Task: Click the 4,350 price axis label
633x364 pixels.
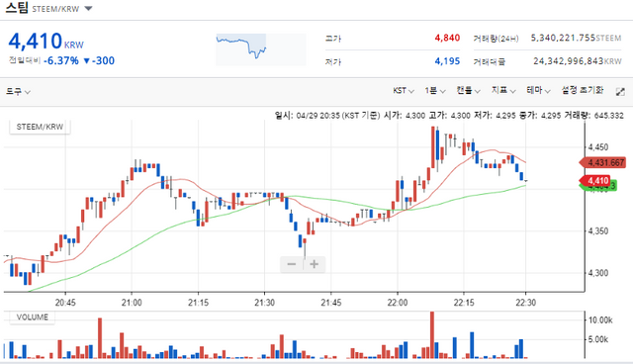Action: (597, 231)
